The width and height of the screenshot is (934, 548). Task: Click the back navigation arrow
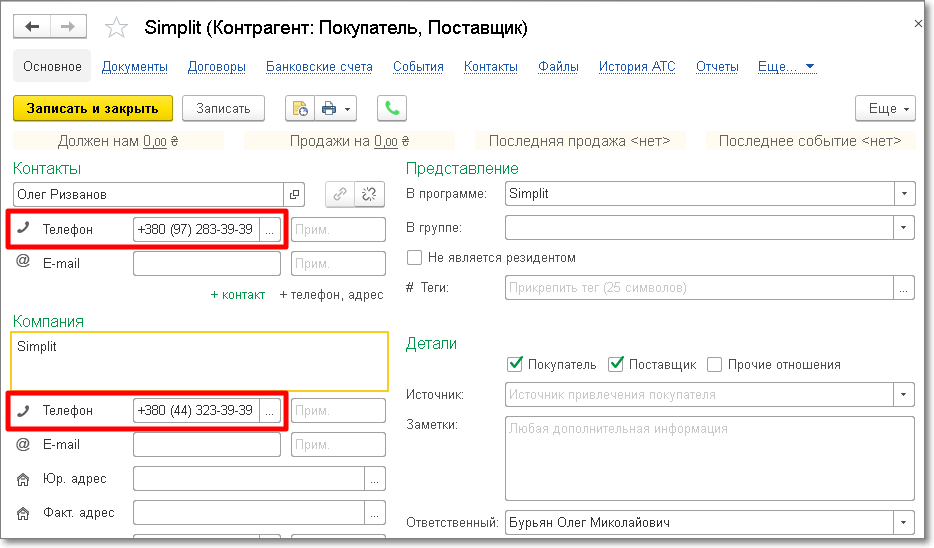pyautogui.click(x=32, y=27)
